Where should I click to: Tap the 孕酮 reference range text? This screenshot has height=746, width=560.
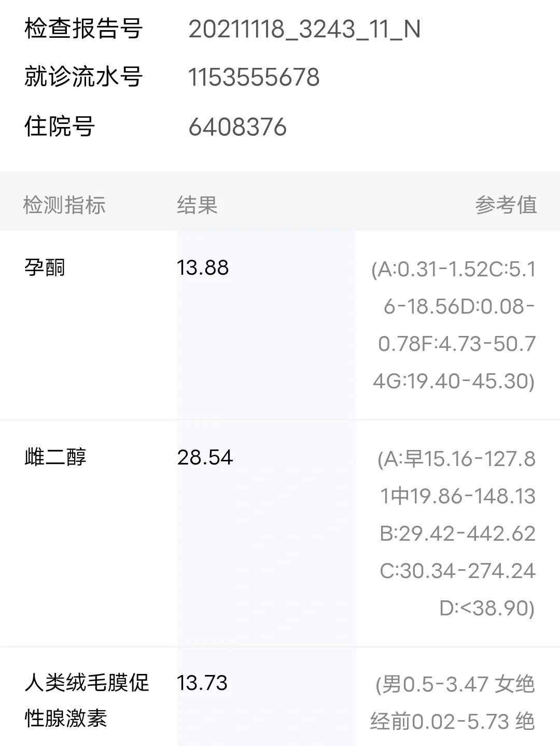[454, 325]
